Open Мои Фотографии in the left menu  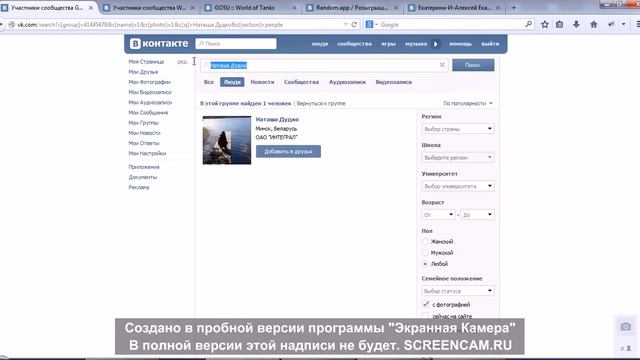coord(149,82)
